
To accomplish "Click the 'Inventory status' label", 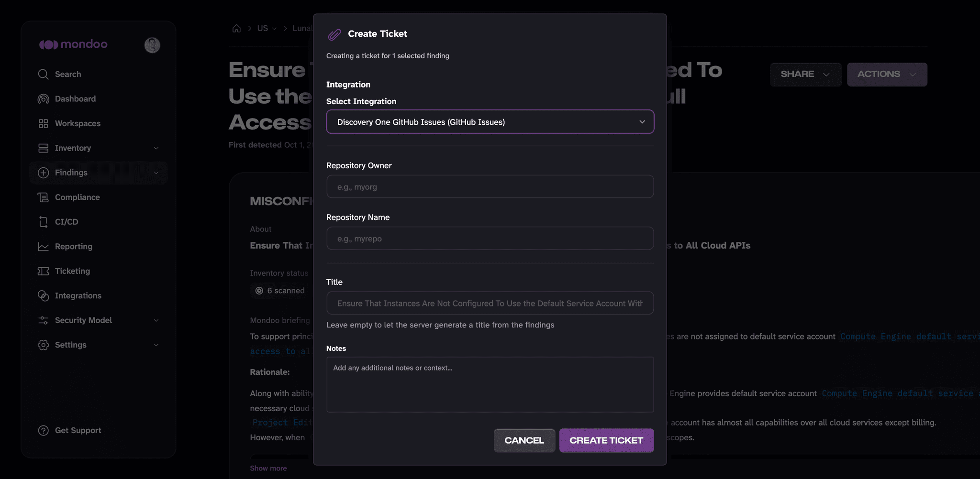I will pyautogui.click(x=279, y=273).
